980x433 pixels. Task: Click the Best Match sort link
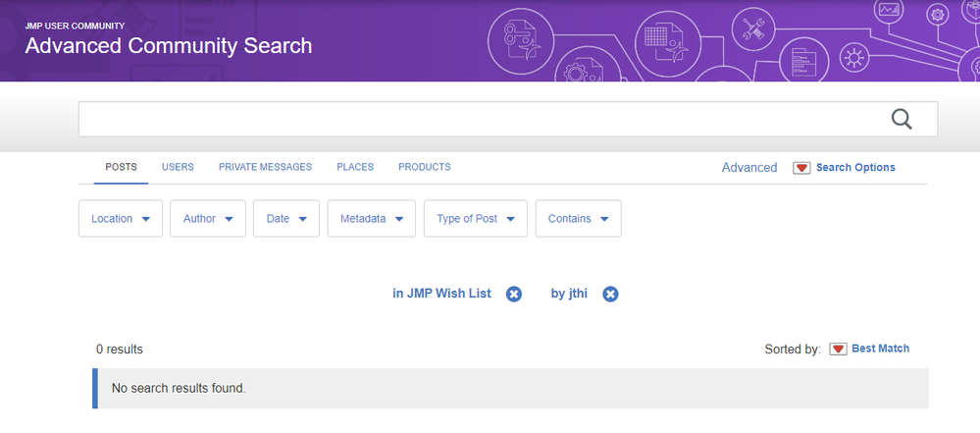(x=881, y=349)
